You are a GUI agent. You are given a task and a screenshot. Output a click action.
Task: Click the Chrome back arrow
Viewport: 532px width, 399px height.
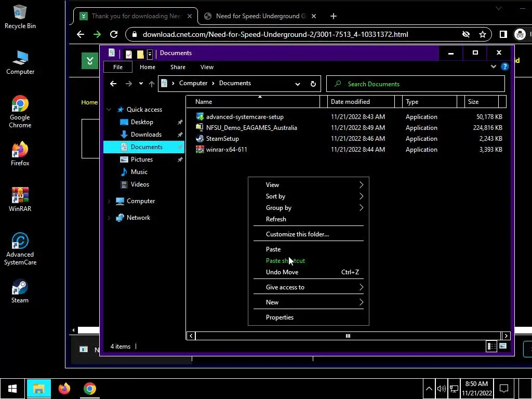[x=81, y=34]
